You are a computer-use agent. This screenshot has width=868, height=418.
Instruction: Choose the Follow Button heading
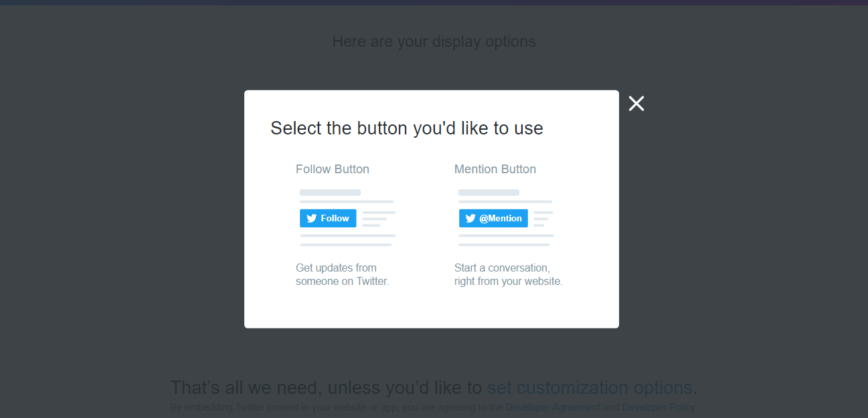(x=333, y=169)
